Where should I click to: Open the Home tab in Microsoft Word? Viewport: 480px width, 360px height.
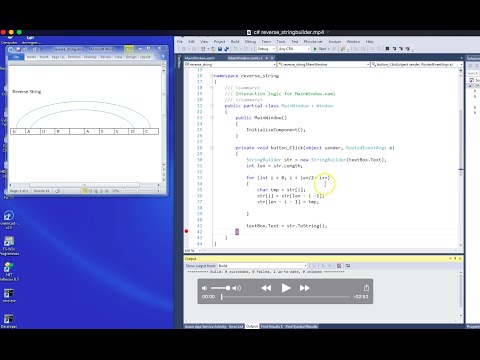(31, 57)
